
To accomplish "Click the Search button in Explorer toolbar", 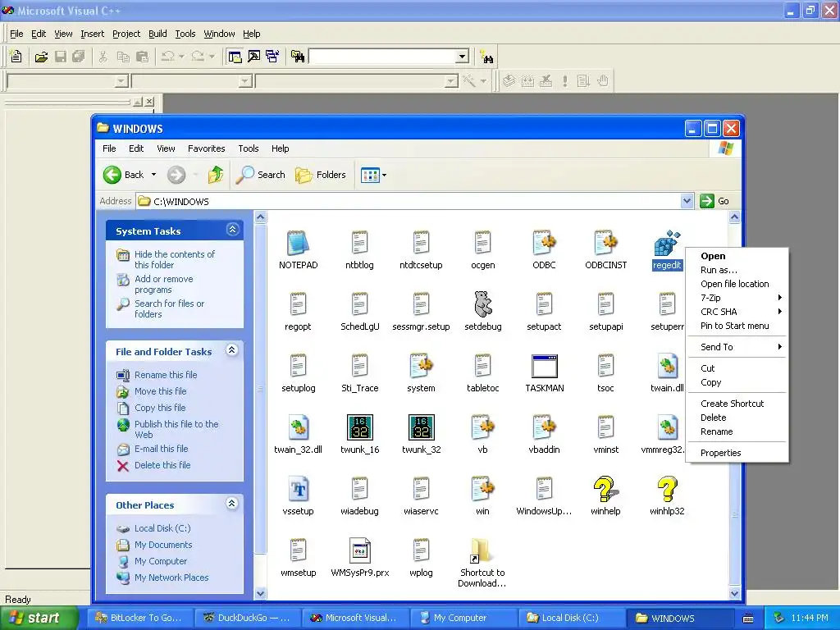I will [261, 175].
